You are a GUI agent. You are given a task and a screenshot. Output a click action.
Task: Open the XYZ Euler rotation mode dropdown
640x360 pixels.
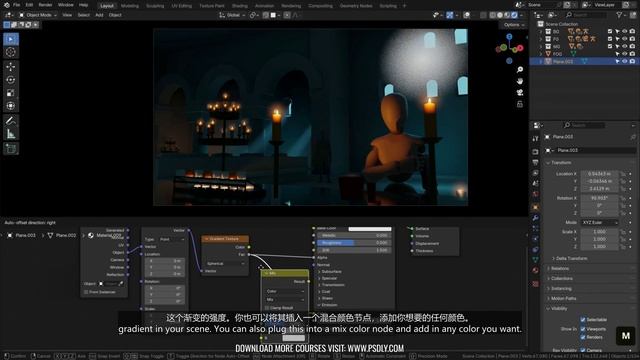pyautogui.click(x=599, y=223)
